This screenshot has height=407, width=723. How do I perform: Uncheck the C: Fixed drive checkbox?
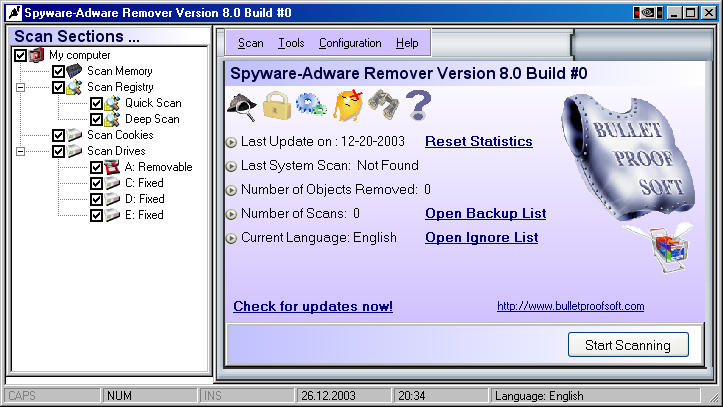(x=96, y=183)
